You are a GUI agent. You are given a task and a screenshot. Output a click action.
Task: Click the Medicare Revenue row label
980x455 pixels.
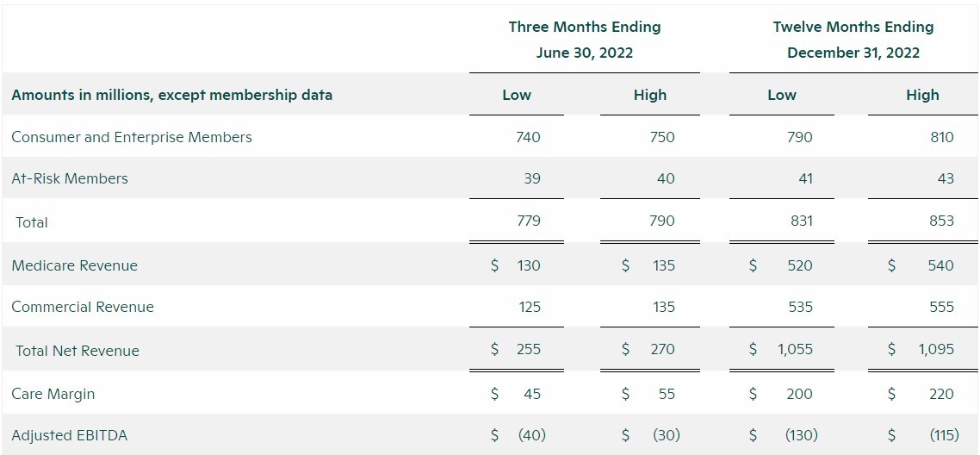point(74,265)
